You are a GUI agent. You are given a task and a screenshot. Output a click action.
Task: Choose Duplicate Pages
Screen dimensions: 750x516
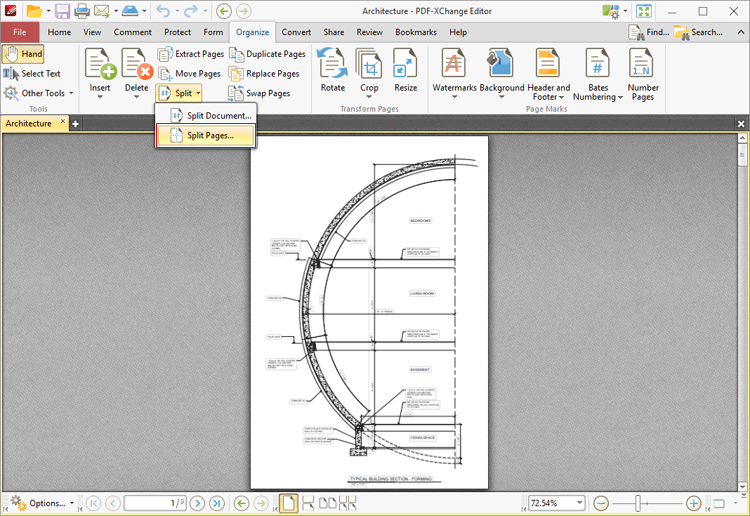(x=267, y=54)
